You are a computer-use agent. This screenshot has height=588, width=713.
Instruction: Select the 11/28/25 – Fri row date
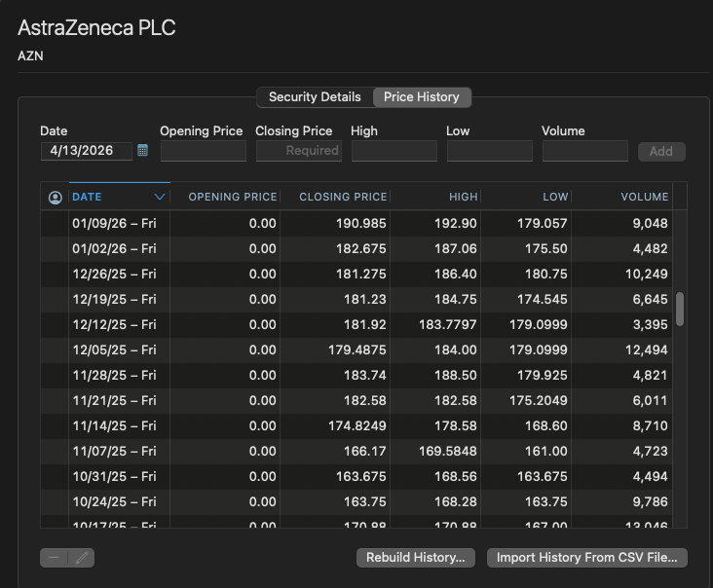[x=114, y=376]
